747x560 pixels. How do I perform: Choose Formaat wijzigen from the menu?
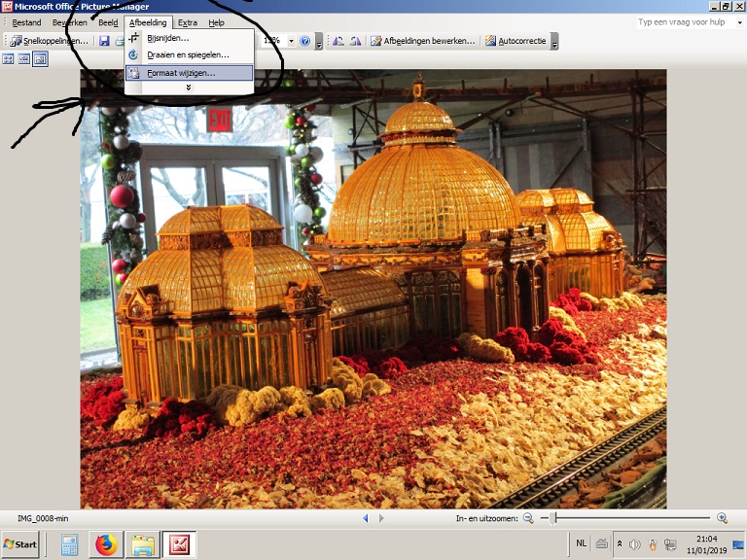(181, 72)
